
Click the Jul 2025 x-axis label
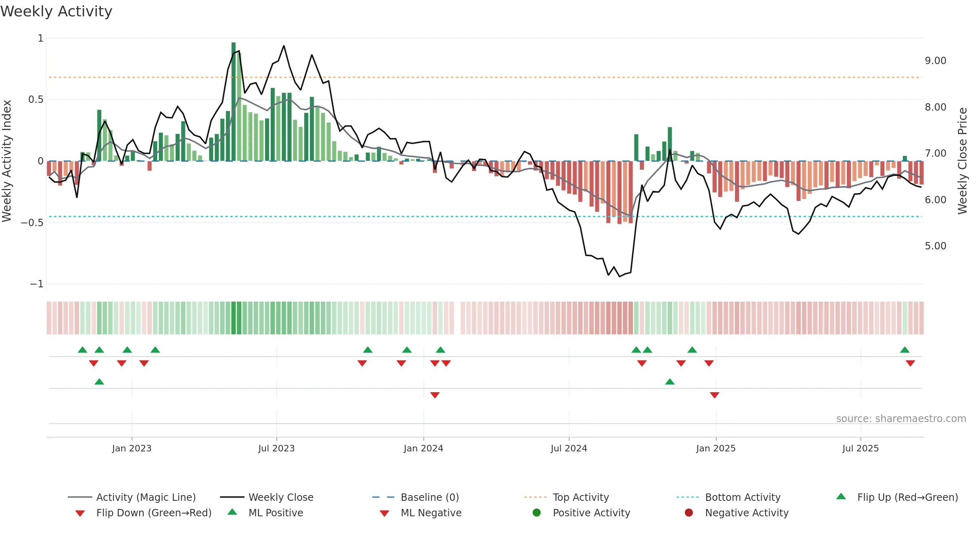click(860, 448)
